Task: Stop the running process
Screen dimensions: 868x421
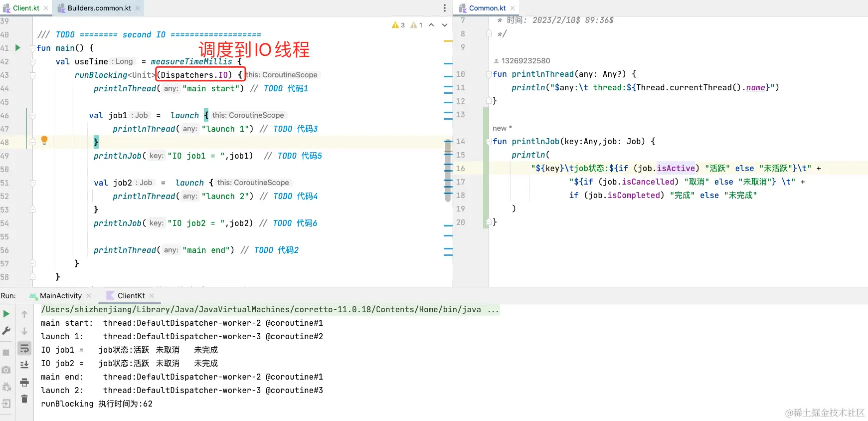Action: [x=6, y=353]
